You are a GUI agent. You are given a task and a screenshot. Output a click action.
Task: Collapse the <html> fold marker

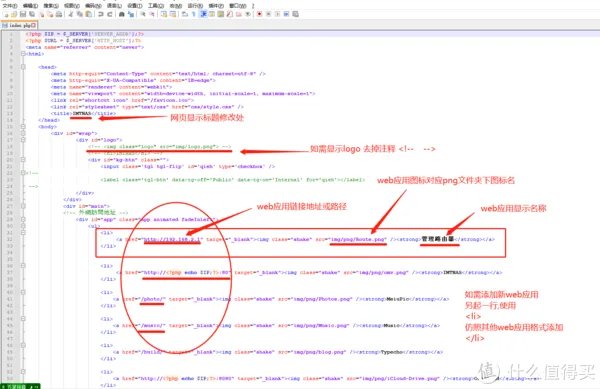click(x=23, y=54)
